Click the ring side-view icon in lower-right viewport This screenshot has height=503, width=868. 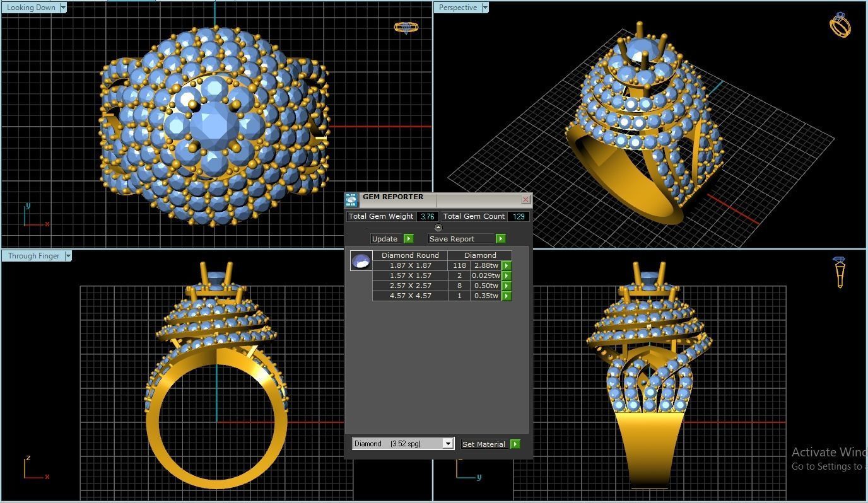pyautogui.click(x=840, y=272)
